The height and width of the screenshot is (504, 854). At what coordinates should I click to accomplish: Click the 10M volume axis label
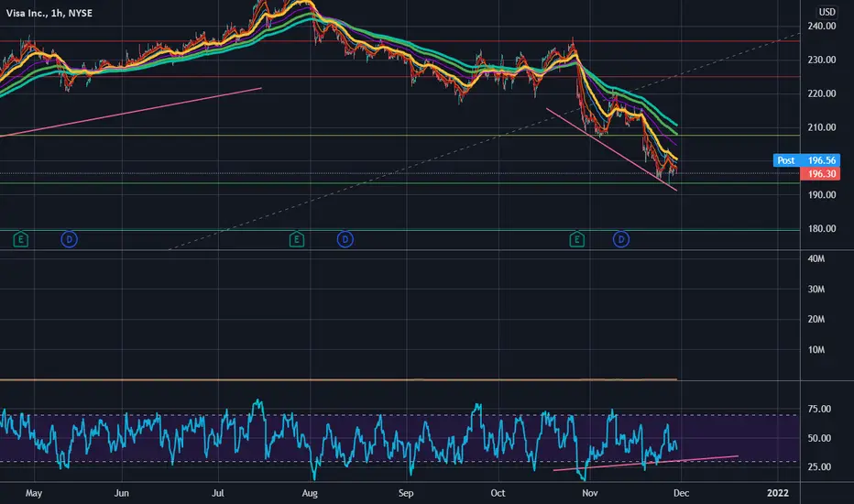click(x=816, y=350)
